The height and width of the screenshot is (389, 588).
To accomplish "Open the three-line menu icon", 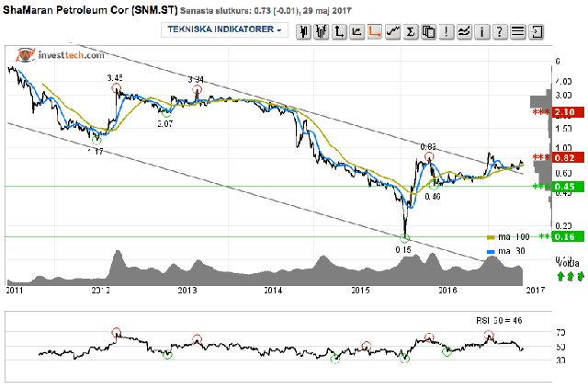I will [518, 32].
